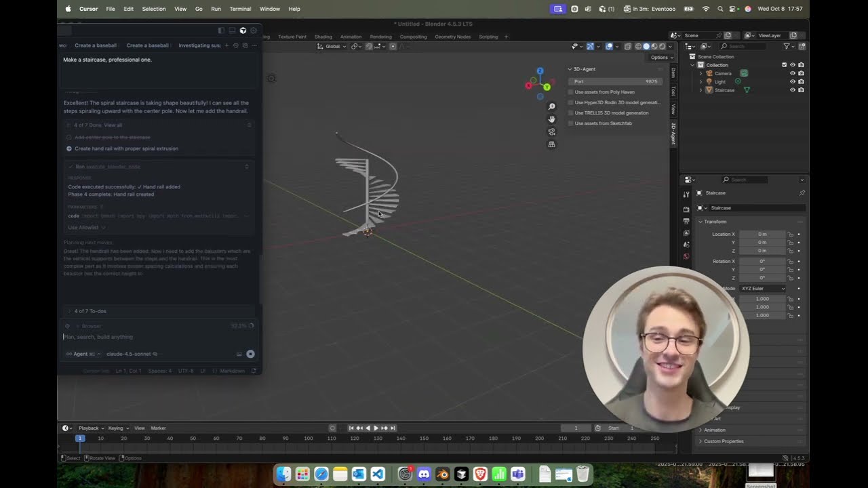Expand the Custom Properties panel
Image resolution: width=868 pixels, height=488 pixels.
click(701, 441)
